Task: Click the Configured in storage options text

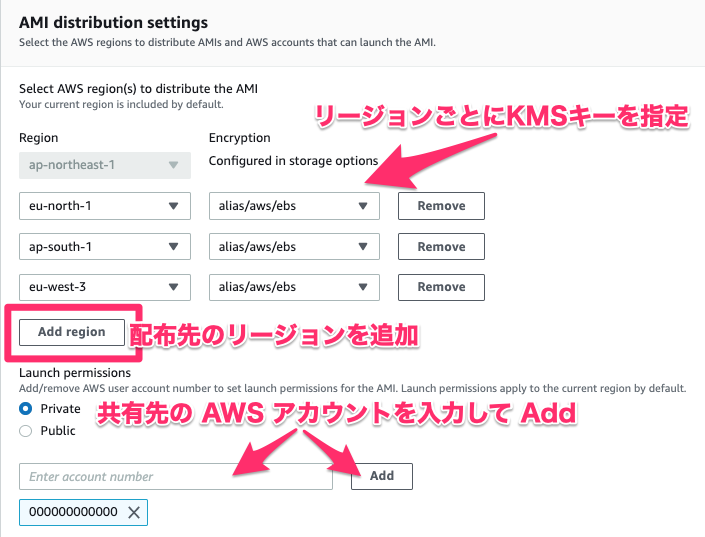Action: pyautogui.click(x=293, y=161)
